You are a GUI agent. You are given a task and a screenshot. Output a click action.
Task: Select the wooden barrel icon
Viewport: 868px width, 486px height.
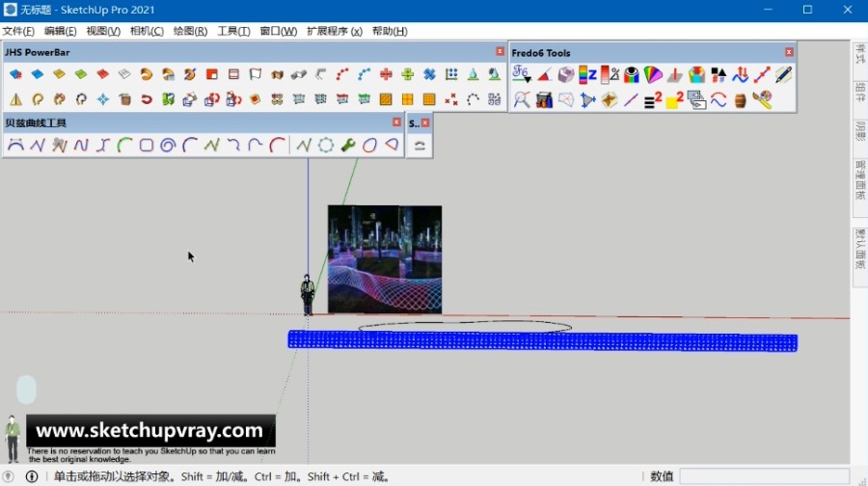click(740, 100)
